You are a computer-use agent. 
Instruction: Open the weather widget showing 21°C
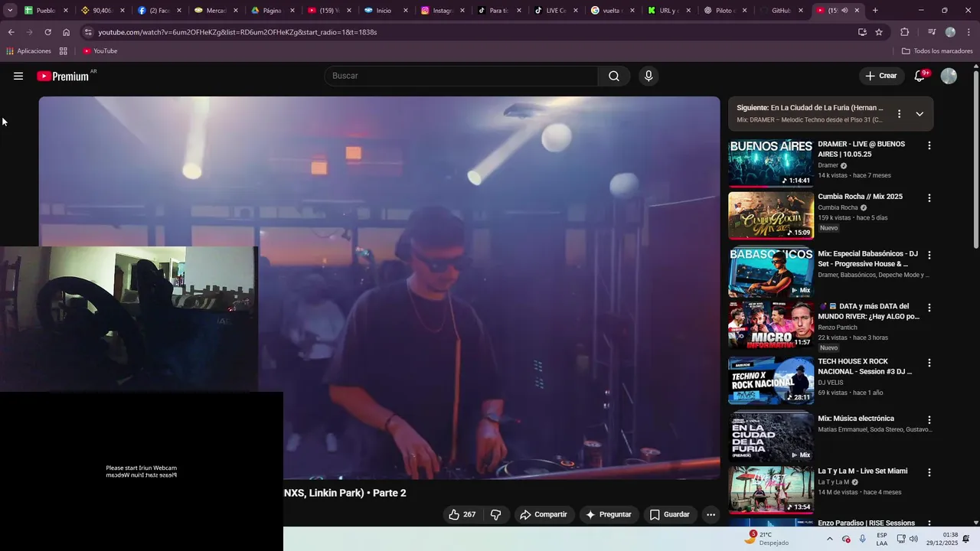766,539
